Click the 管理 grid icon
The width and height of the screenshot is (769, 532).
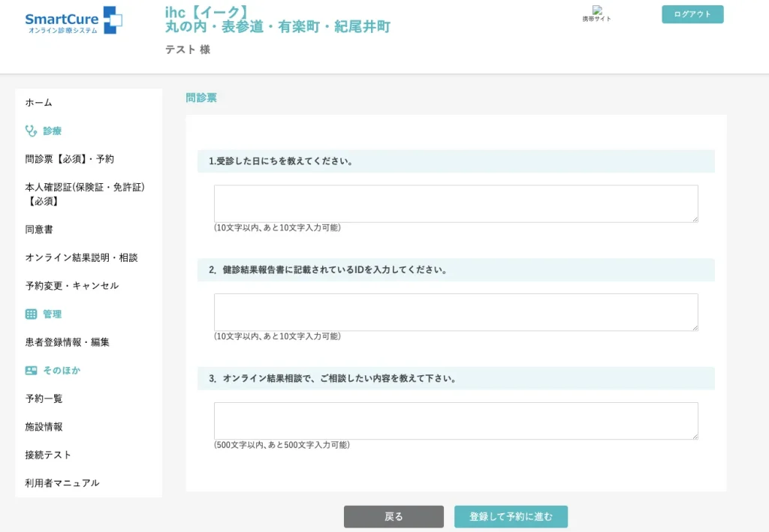point(31,314)
